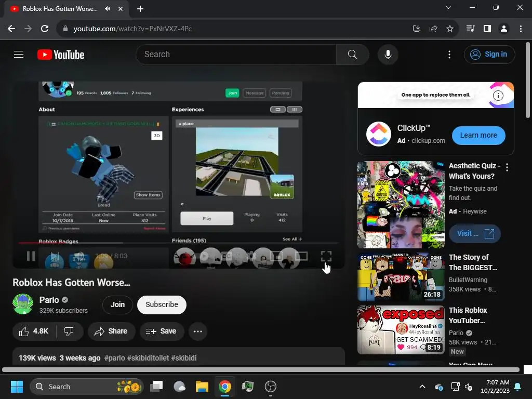
Task: Enter fullscreen mode
Action: point(326,256)
